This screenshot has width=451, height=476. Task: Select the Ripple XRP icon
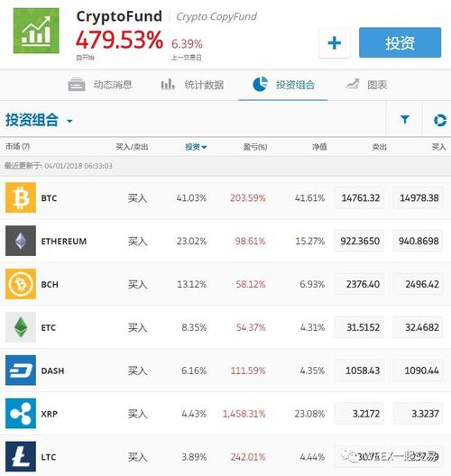21,414
